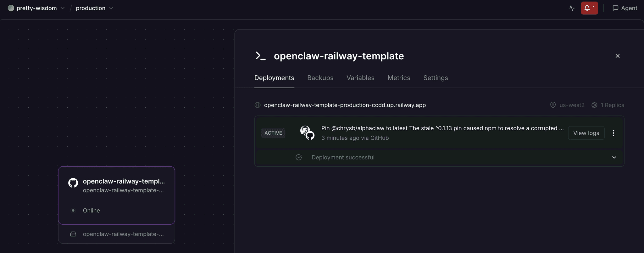Expand the production environment dropdown
Viewport: 644px width, 253px height.
tap(111, 8)
